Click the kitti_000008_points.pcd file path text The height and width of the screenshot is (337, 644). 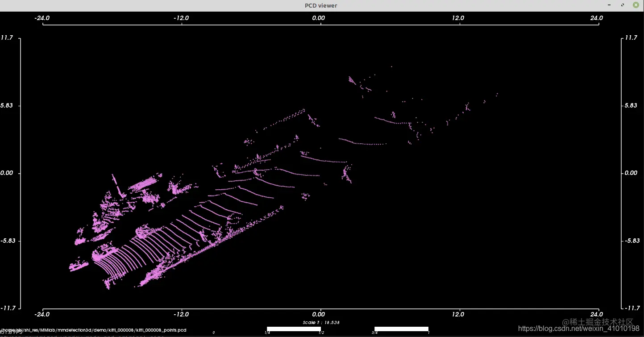click(93, 330)
